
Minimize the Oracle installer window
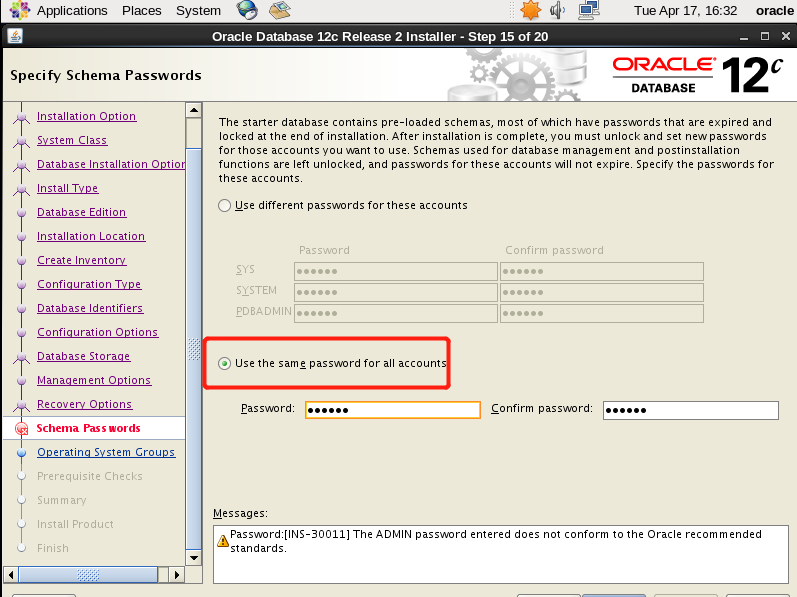click(744, 37)
